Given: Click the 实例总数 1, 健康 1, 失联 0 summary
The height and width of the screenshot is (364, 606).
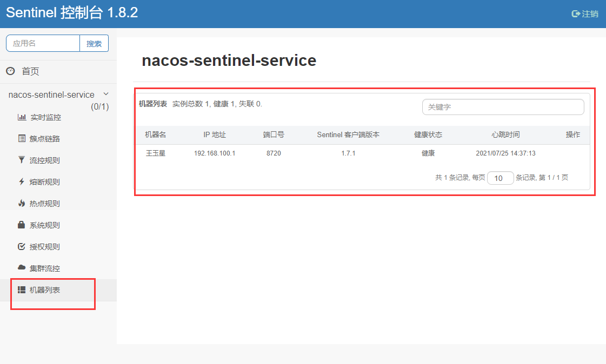Looking at the screenshot, I should click(217, 104).
